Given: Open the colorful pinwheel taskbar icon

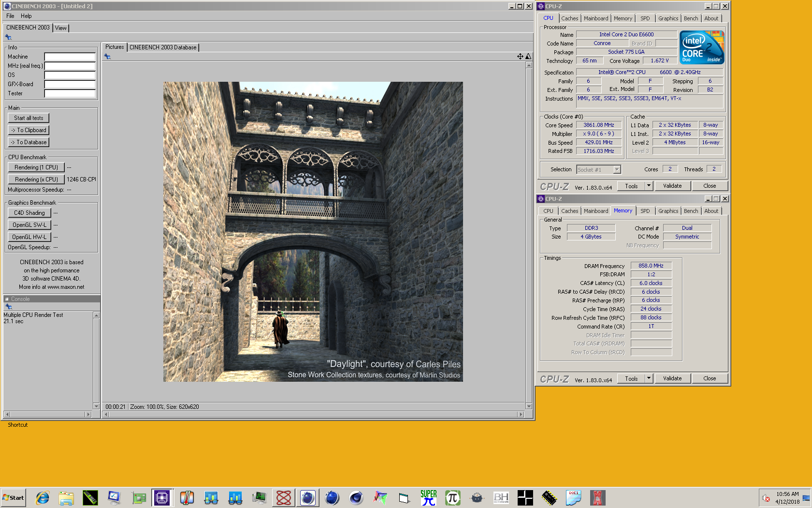Looking at the screenshot, I should click(380, 497).
